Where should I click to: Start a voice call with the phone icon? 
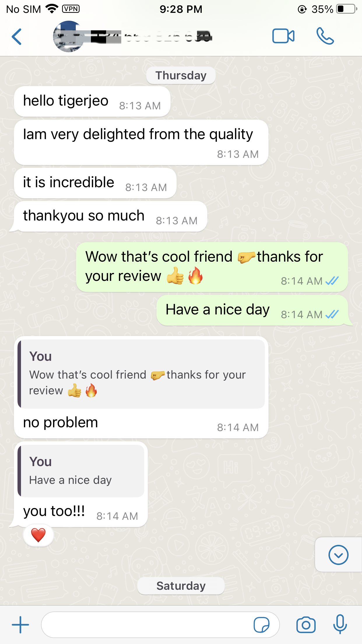[325, 36]
